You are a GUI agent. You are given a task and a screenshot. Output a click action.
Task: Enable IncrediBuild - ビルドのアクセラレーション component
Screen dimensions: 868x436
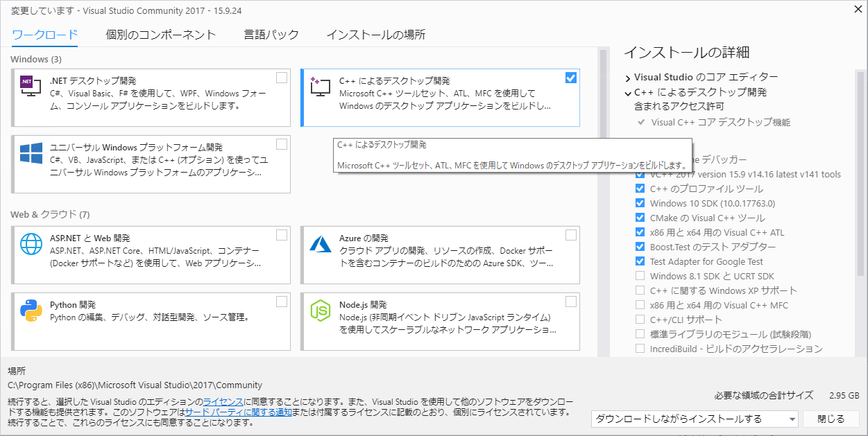640,349
